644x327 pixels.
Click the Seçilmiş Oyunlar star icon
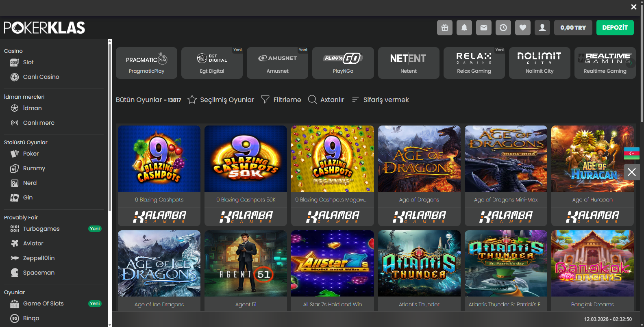point(192,100)
